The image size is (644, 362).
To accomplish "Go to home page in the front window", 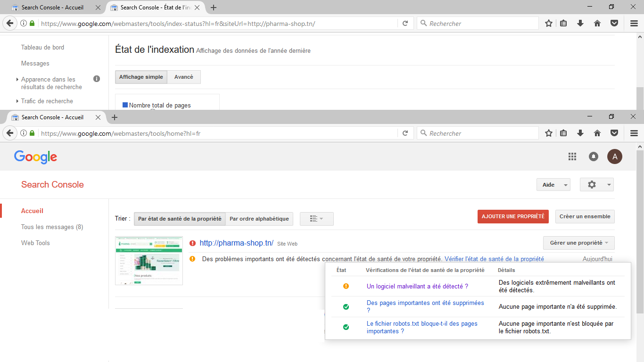I will point(597,133).
